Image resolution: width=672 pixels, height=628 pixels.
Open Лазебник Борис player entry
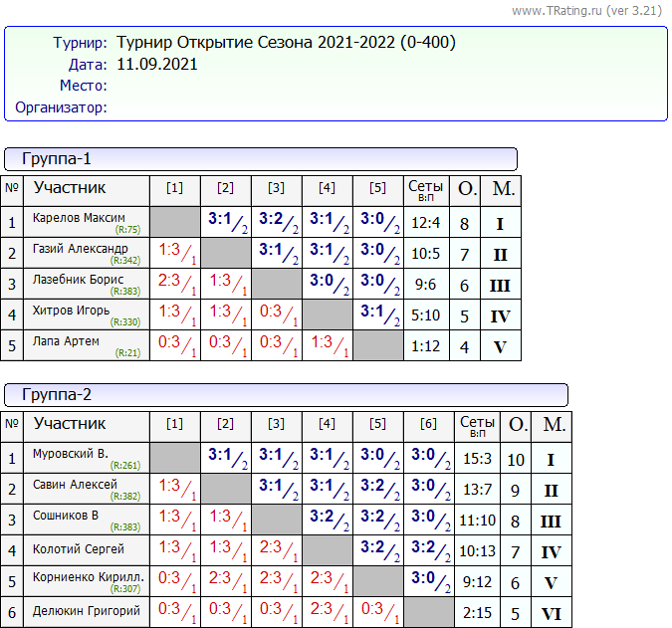pos(79,280)
